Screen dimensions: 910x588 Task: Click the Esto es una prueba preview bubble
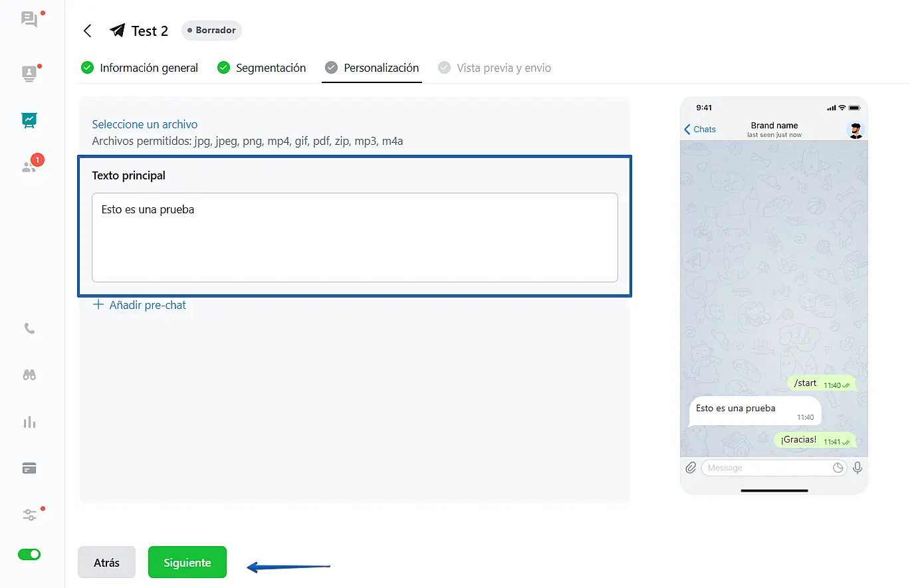point(755,411)
